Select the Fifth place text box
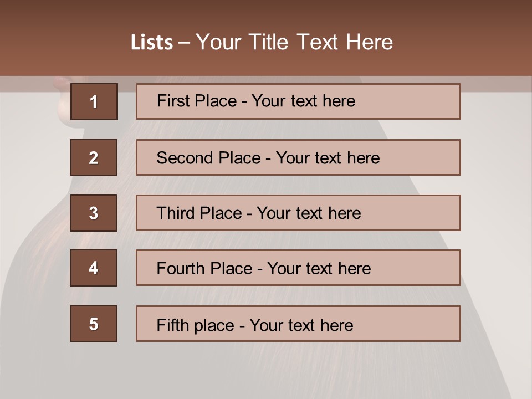The height and width of the screenshot is (399, 532). pyautogui.click(x=298, y=324)
